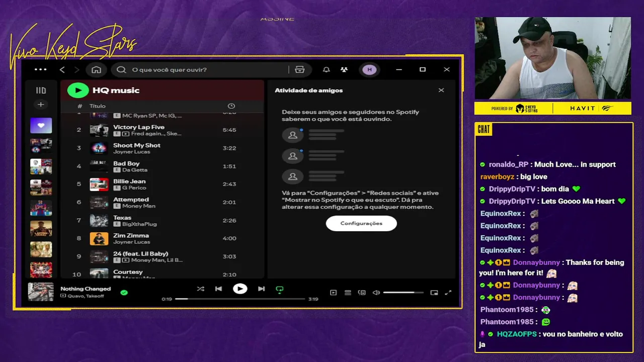Image resolution: width=644 pixels, height=362 pixels.
Task: Create a playlist with plus button
Action: (x=41, y=105)
